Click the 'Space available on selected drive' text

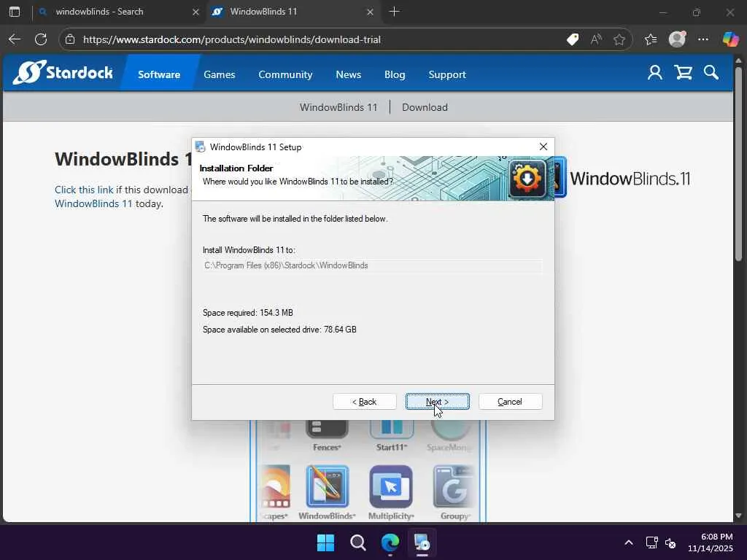[x=279, y=330]
